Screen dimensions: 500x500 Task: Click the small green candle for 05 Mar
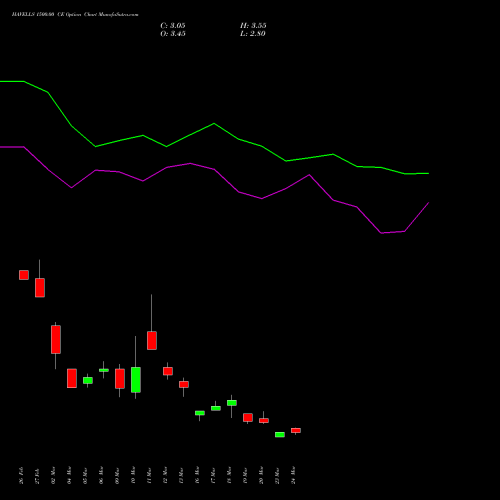(88, 380)
